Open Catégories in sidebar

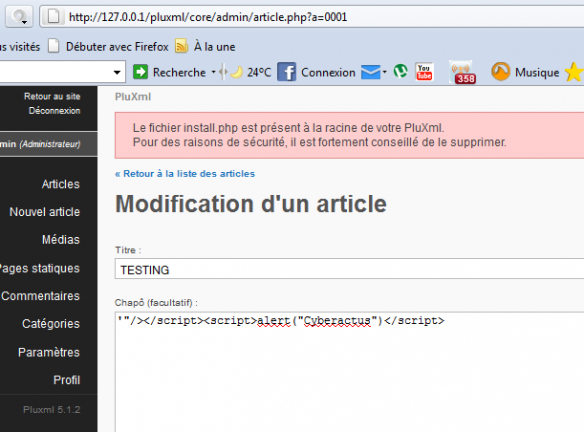click(x=51, y=324)
